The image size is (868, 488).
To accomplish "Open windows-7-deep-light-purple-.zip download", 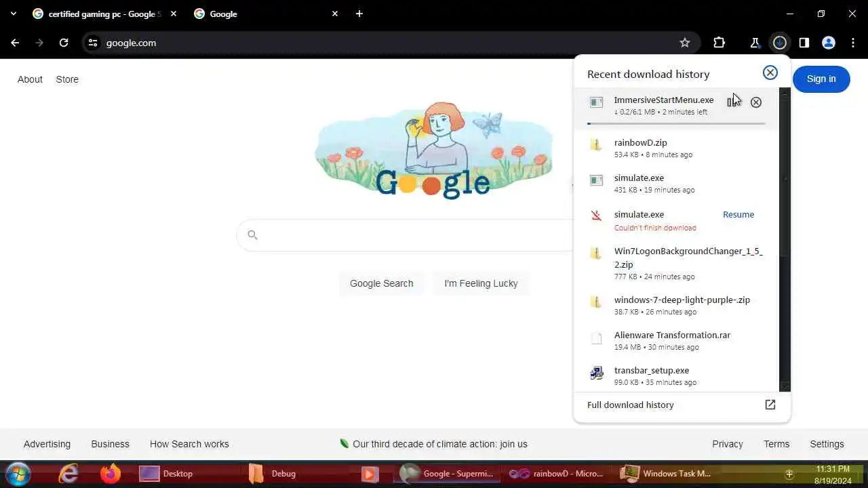I will point(676,305).
